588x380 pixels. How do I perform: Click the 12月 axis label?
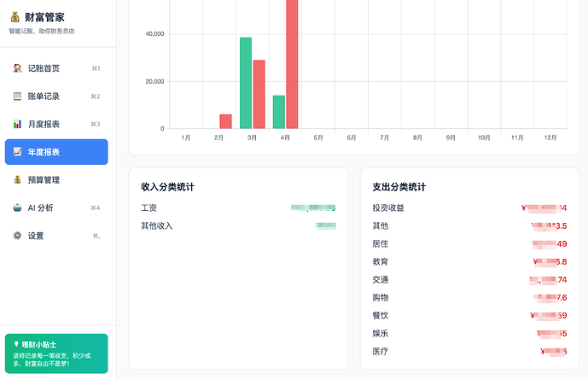(x=550, y=137)
